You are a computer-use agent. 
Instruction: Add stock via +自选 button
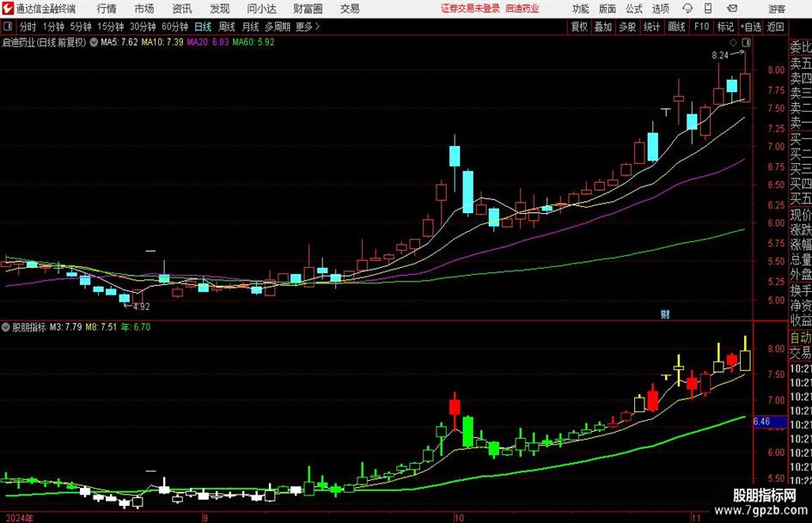751,27
